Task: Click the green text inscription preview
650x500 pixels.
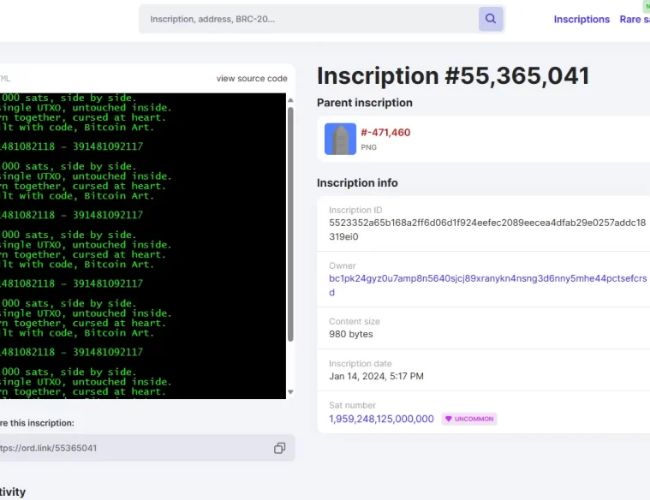Action: click(143, 246)
